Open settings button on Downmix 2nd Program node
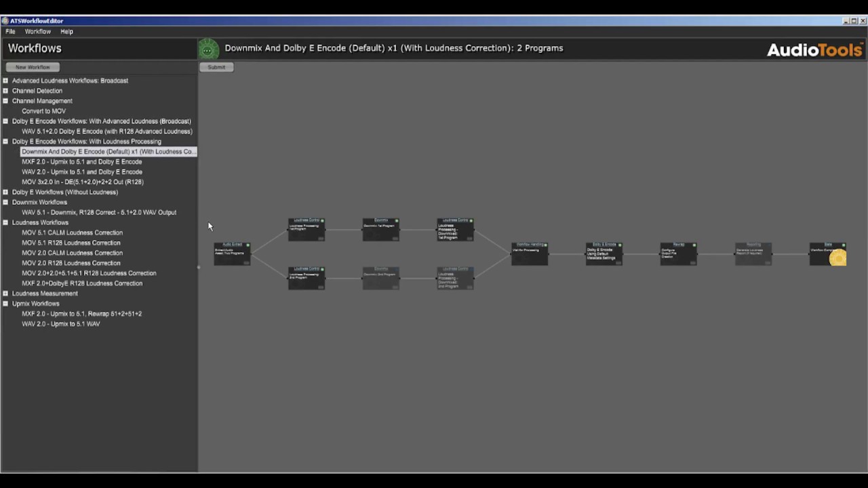This screenshot has height=488, width=868. pyautogui.click(x=396, y=287)
